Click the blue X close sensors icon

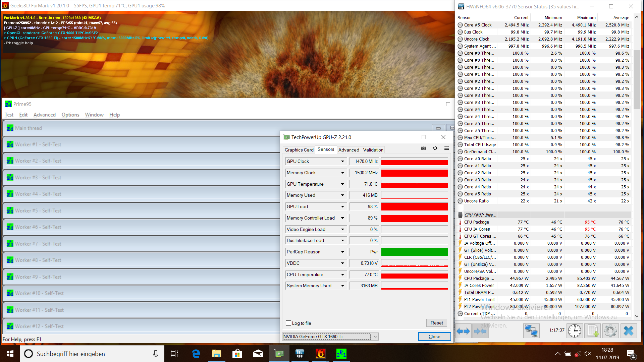tap(628, 331)
